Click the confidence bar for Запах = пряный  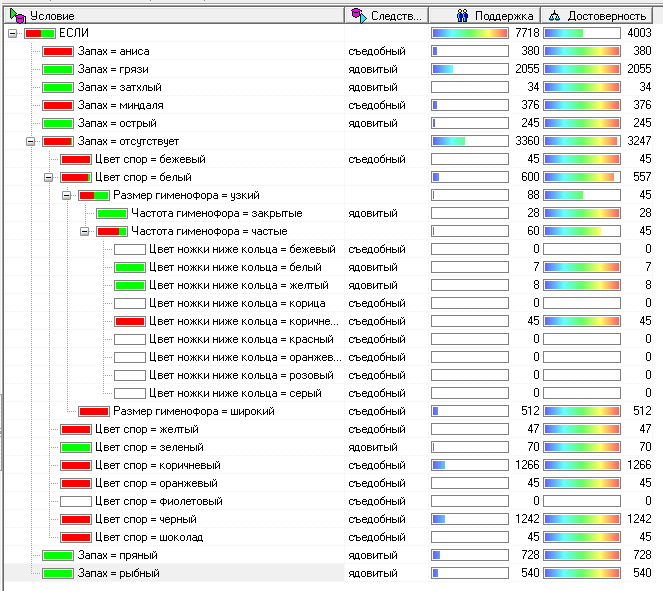[x=584, y=555]
